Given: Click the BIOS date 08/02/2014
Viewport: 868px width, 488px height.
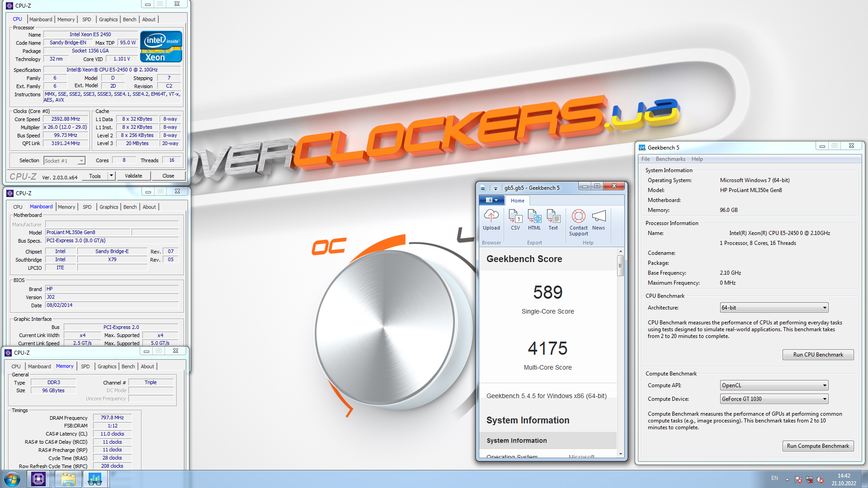Looking at the screenshot, I should (x=112, y=305).
